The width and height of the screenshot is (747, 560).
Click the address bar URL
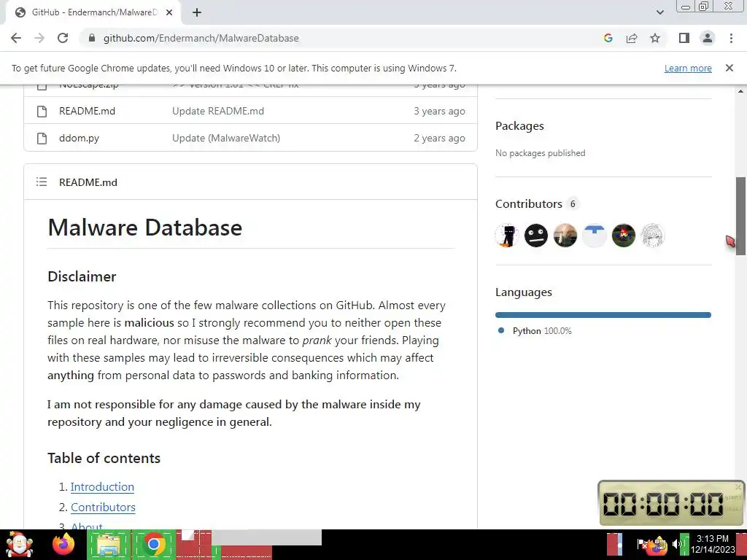(201, 38)
